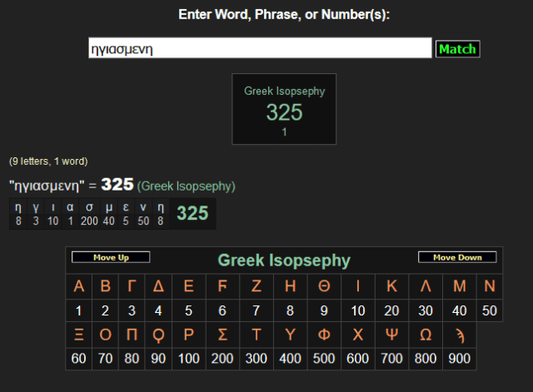This screenshot has height=392, width=533.
Task: Click the green Match button
Action: point(457,49)
